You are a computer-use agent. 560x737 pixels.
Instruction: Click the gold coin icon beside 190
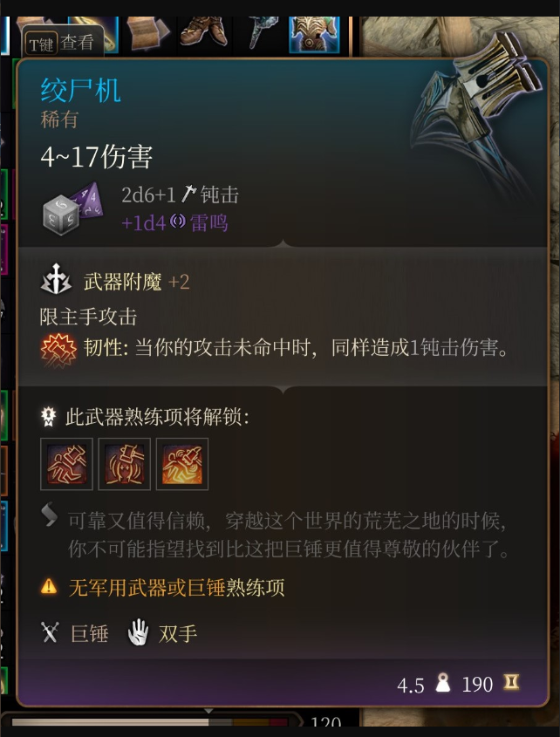click(511, 682)
